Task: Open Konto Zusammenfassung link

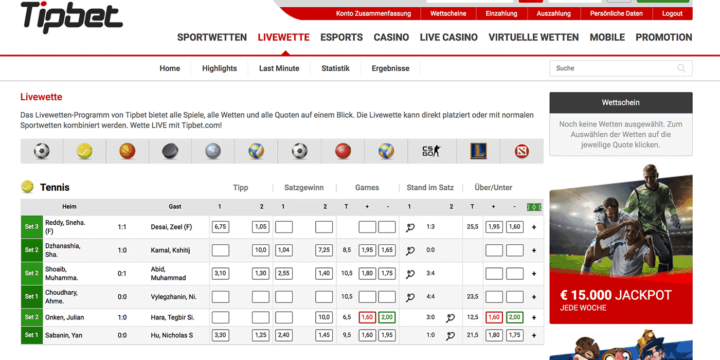Action: (x=373, y=14)
